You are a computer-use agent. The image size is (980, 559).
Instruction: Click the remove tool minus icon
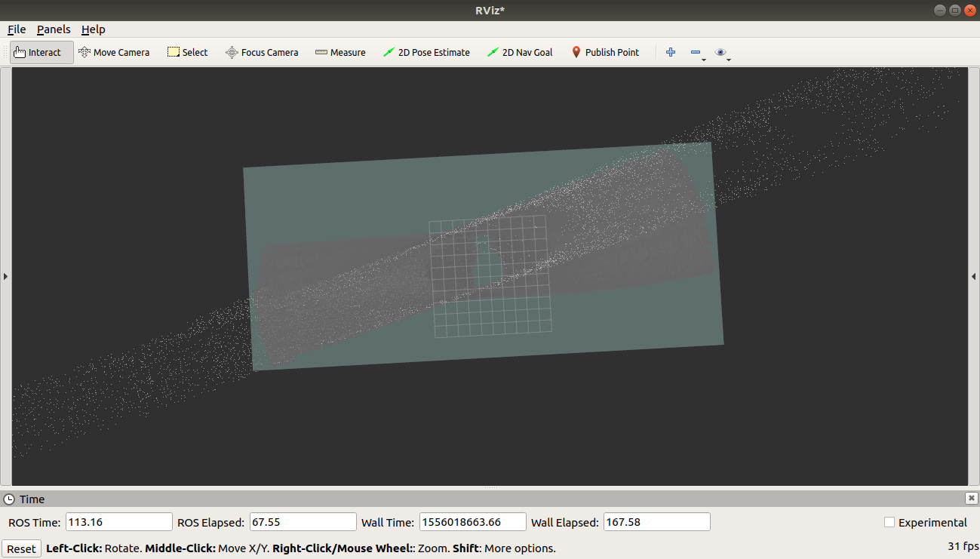click(697, 52)
